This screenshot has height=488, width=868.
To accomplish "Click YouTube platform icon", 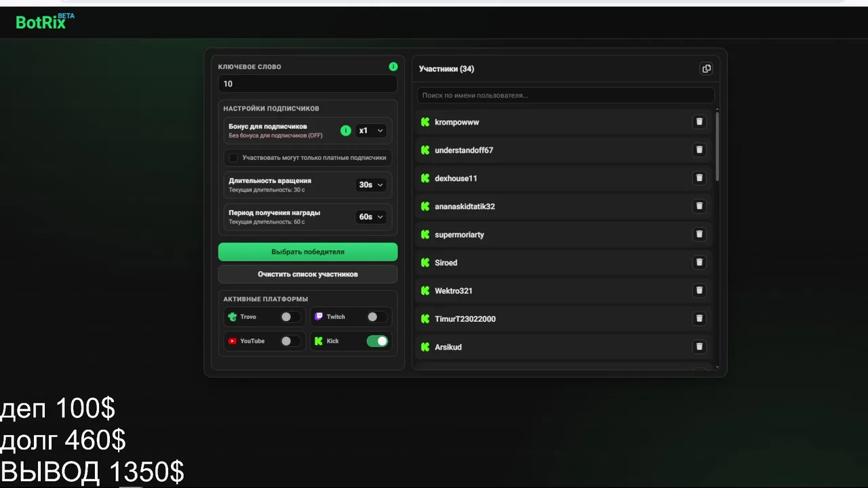I will coord(233,341).
